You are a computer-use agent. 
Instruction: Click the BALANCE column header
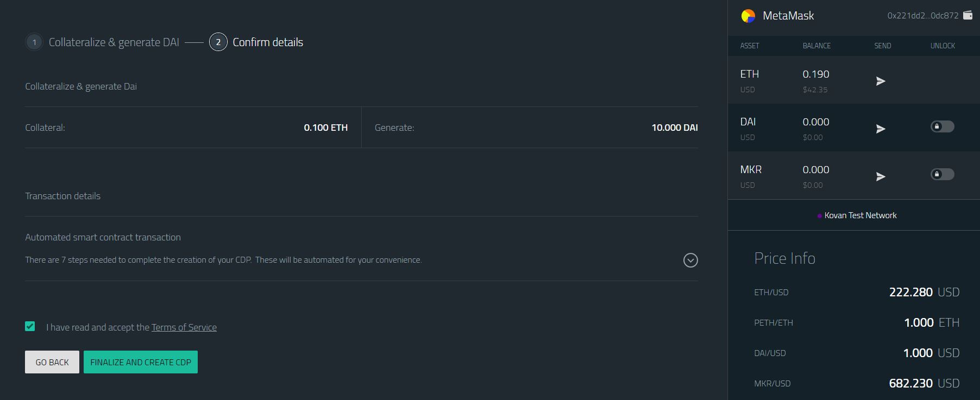click(816, 46)
